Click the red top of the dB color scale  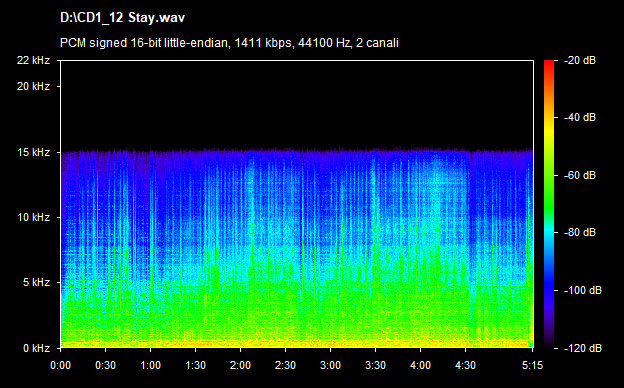click(549, 66)
